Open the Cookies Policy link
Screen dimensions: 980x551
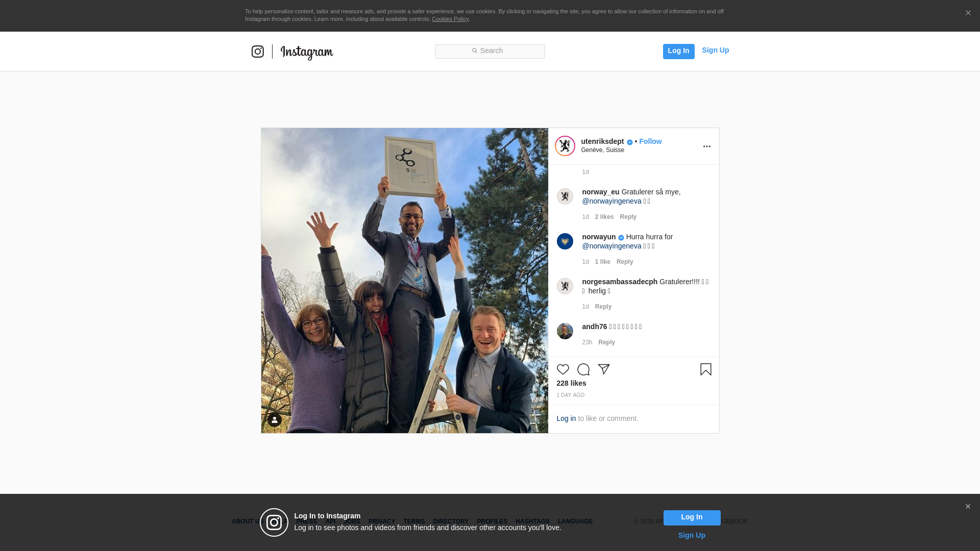coord(450,19)
